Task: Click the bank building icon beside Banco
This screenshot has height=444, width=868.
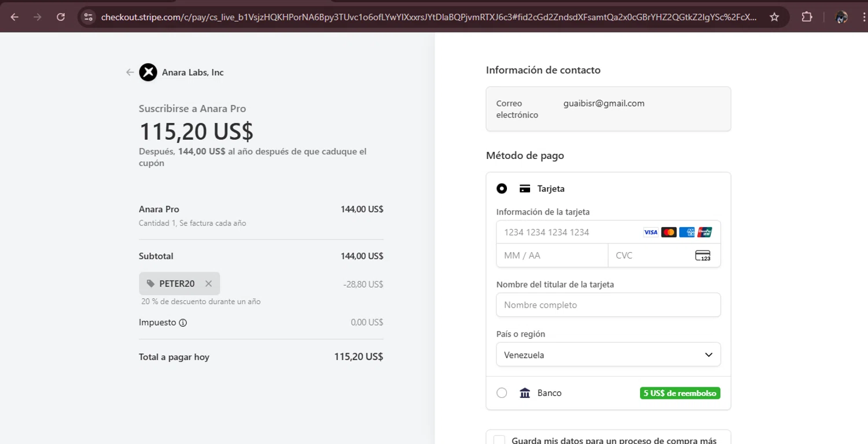Action: pos(525,393)
